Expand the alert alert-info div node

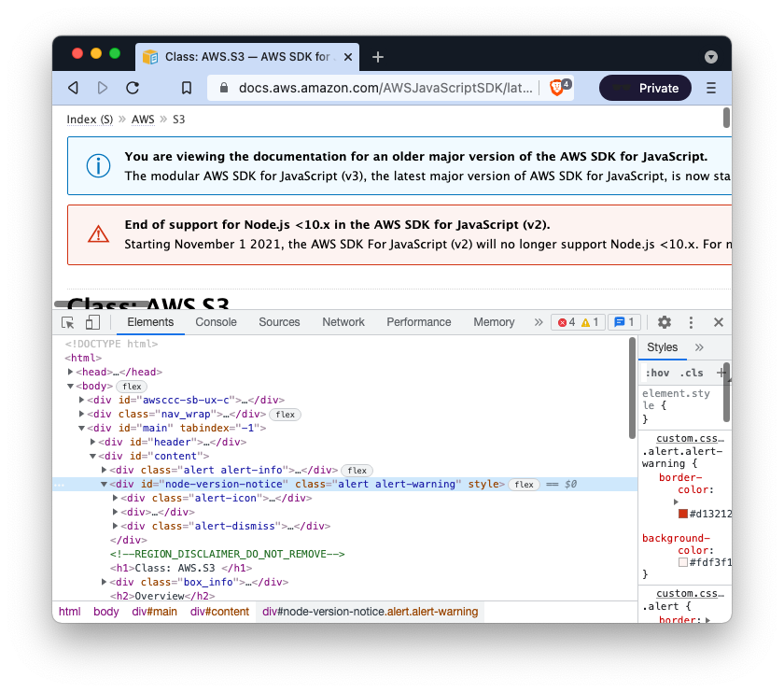104,470
